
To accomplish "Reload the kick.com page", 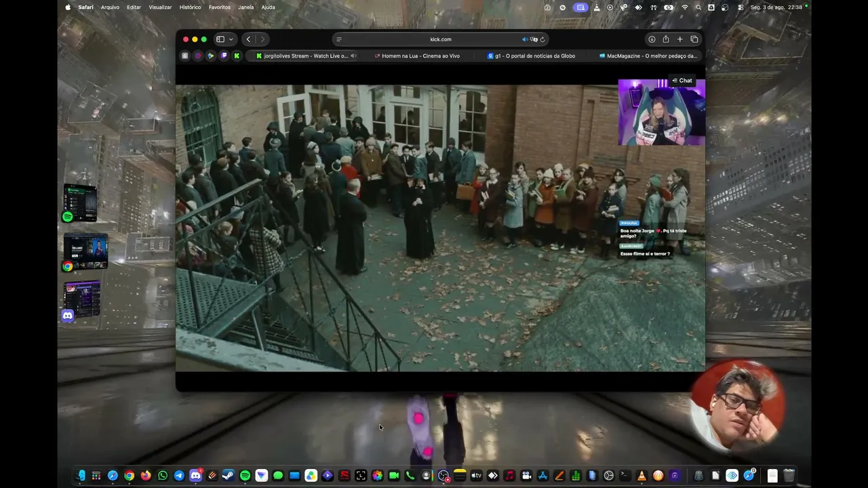I will pyautogui.click(x=542, y=39).
